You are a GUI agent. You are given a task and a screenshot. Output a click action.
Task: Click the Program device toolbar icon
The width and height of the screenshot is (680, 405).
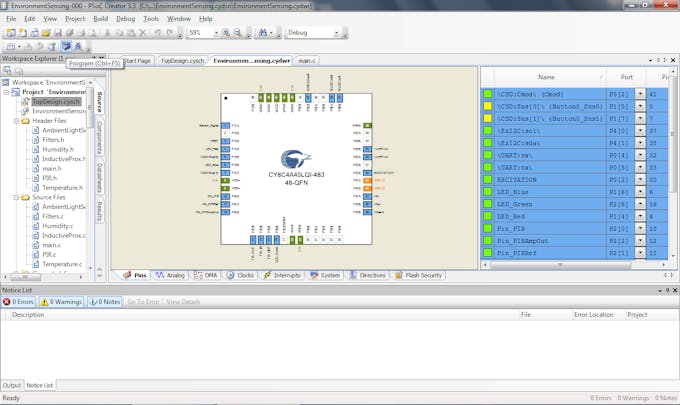[x=66, y=47]
